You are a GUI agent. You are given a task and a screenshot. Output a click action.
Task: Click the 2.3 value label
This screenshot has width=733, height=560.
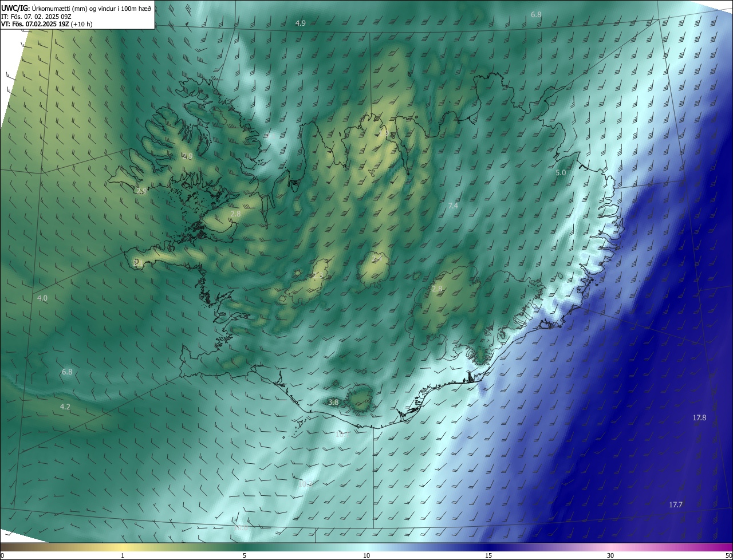coord(318,275)
